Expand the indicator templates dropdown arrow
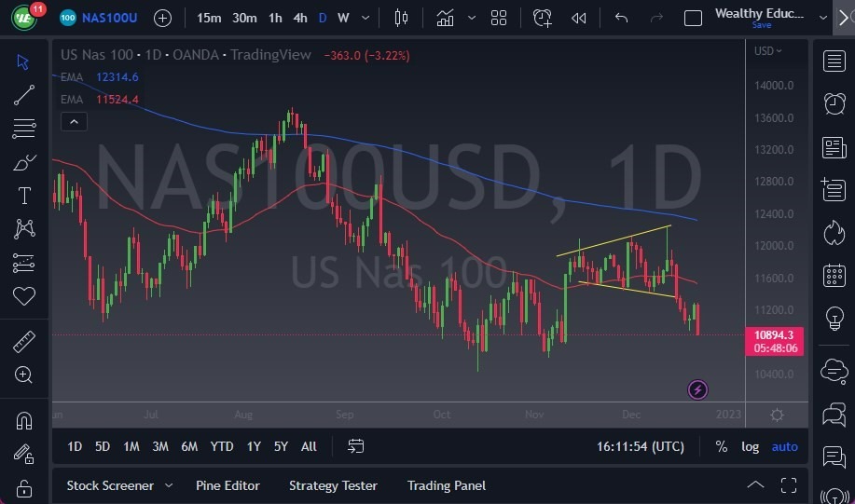855x504 pixels. click(x=472, y=18)
